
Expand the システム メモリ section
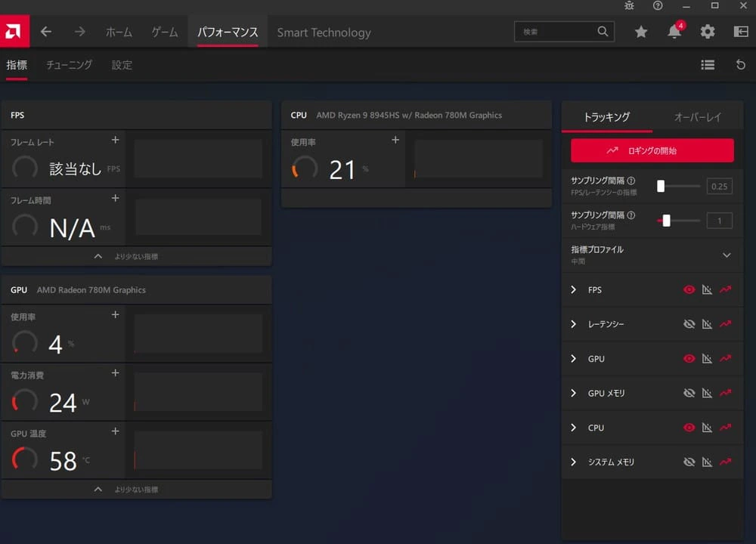coord(574,462)
